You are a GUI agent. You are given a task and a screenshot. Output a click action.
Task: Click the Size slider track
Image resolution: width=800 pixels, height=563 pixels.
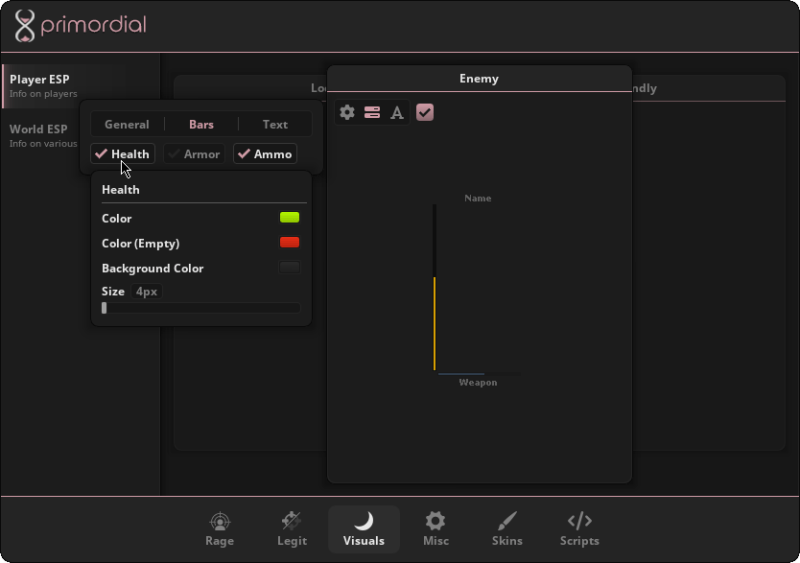201,308
